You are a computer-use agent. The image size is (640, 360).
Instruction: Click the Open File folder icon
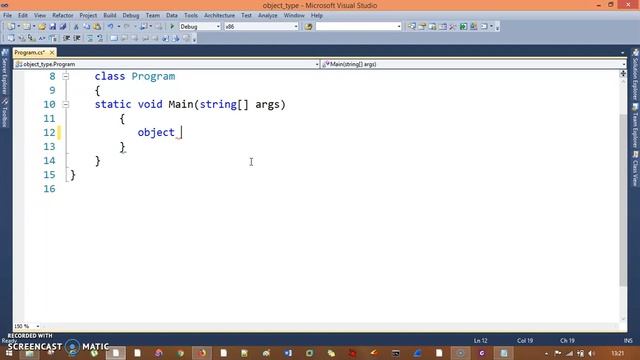(x=42, y=27)
